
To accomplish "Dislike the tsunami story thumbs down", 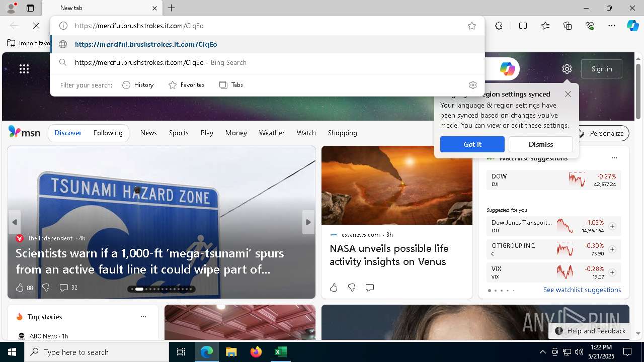I will coord(46,288).
